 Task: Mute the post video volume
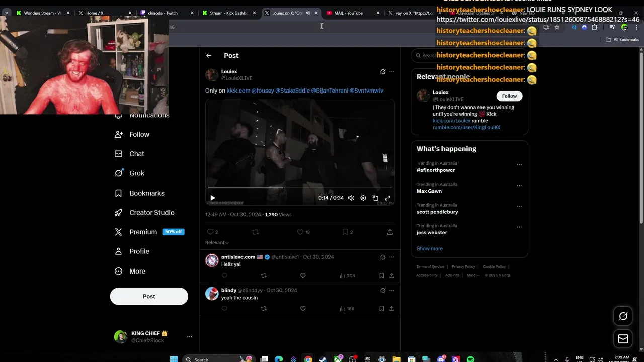pyautogui.click(x=351, y=198)
